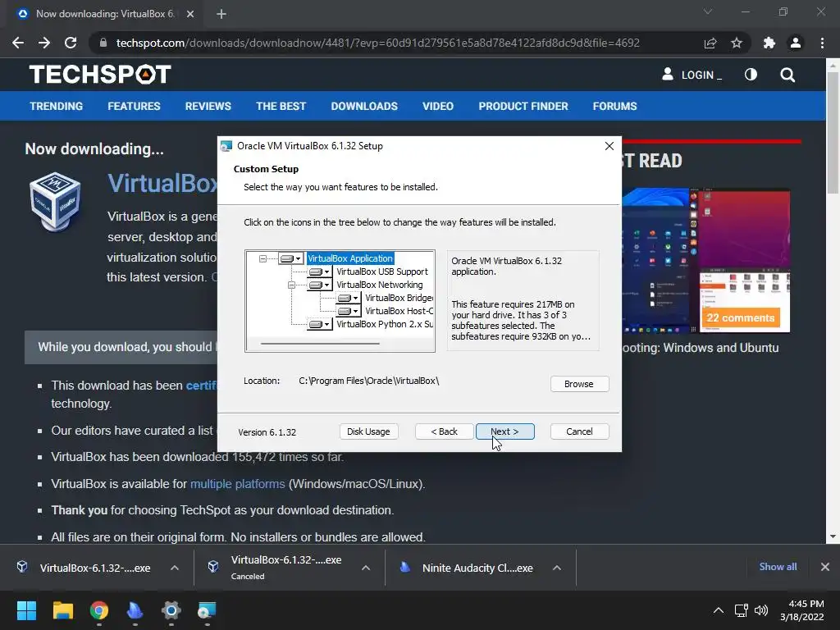840x630 pixels.
Task: Open Ninite Audacity download item
Action: [x=468, y=568]
